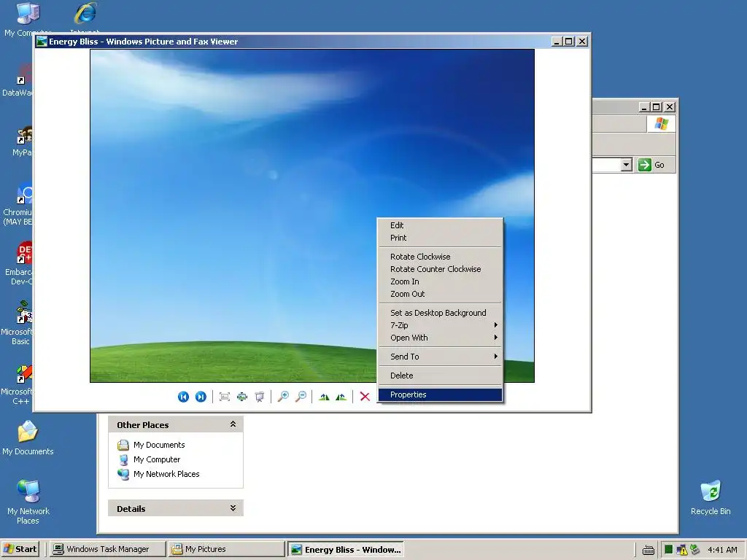Click the zoom in magnifier icon
The image size is (747, 560).
pos(284,397)
